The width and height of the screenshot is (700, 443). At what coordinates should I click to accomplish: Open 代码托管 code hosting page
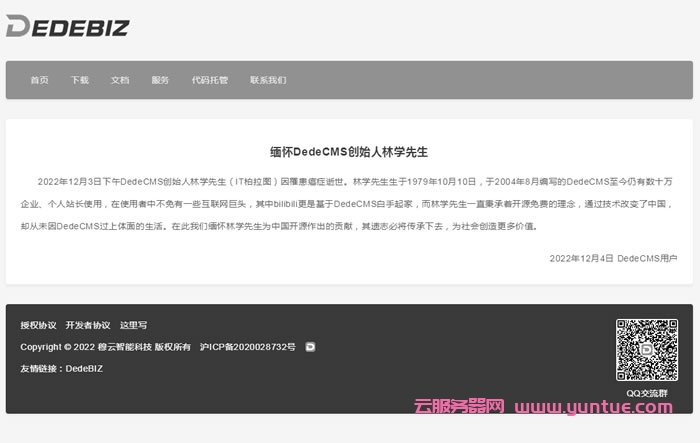click(210, 80)
